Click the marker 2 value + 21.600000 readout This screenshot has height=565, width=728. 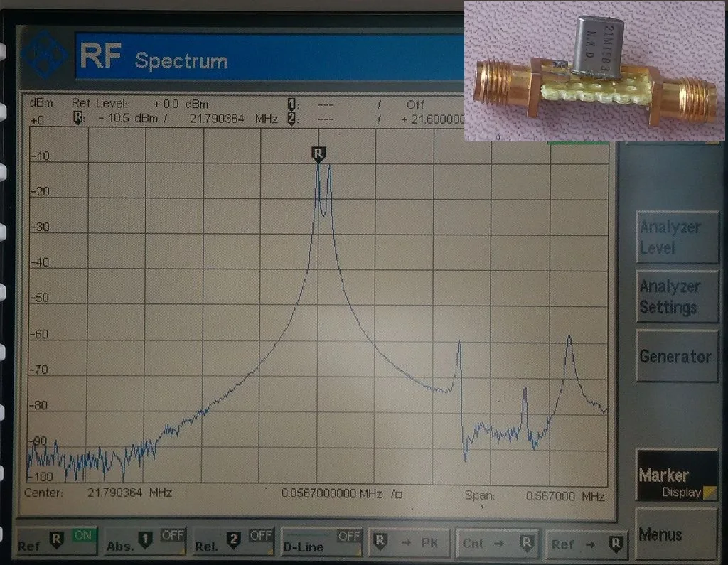pyautogui.click(x=433, y=120)
